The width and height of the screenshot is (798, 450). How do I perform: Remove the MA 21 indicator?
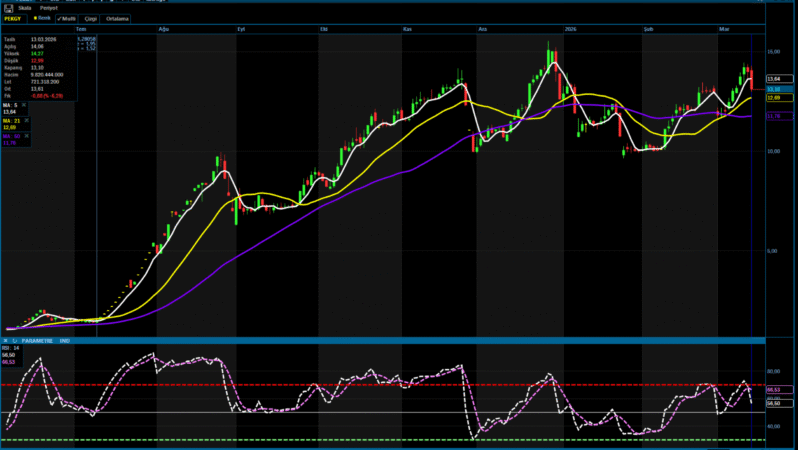pyautogui.click(x=27, y=120)
